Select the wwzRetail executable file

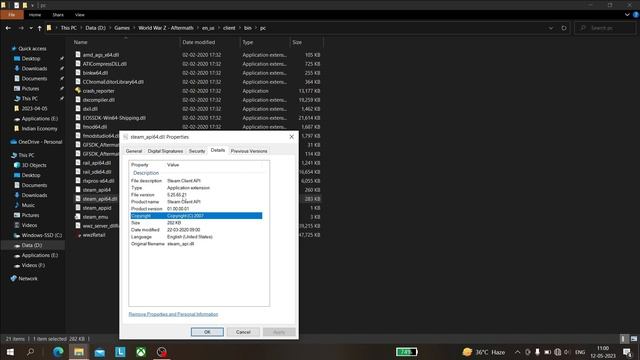94,235
